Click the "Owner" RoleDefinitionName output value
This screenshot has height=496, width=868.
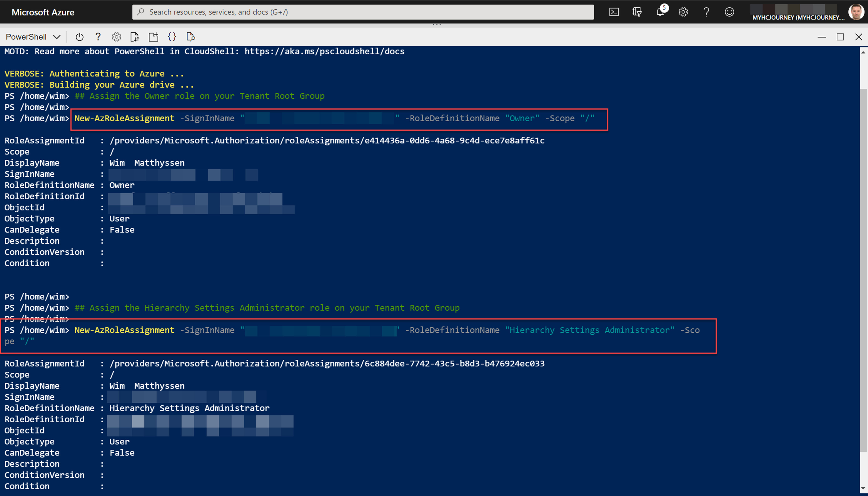pyautogui.click(x=122, y=185)
